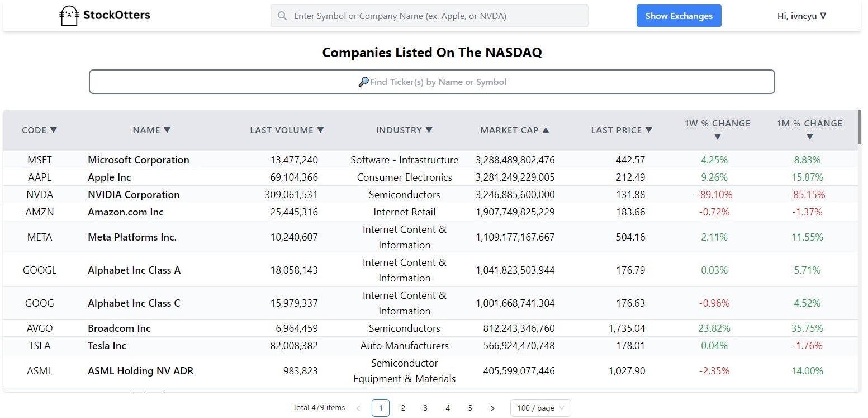Click Amazon's last volume 25,445,316
This screenshot has width=868, height=418.
[294, 212]
